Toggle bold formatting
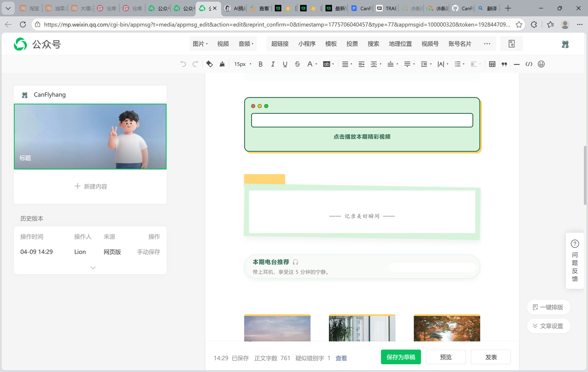This screenshot has width=588, height=372. (260, 64)
